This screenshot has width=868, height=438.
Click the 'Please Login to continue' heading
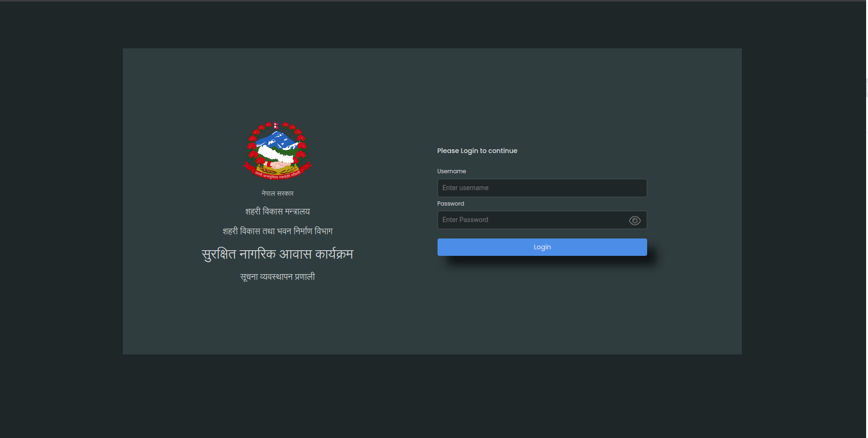[x=477, y=151]
